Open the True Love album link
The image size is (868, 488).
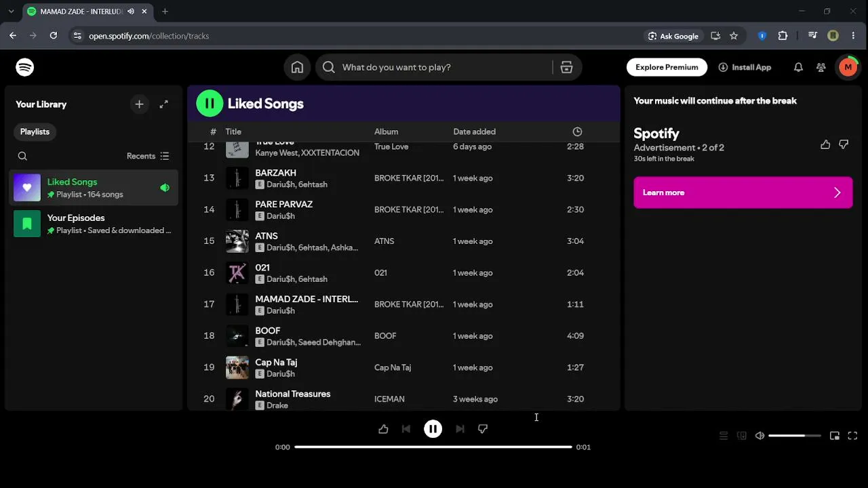pos(391,146)
